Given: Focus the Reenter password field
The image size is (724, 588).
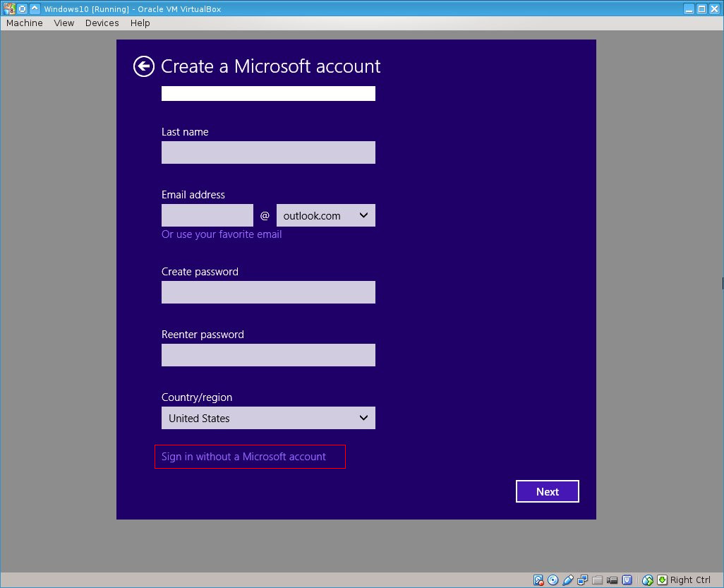Looking at the screenshot, I should point(268,355).
